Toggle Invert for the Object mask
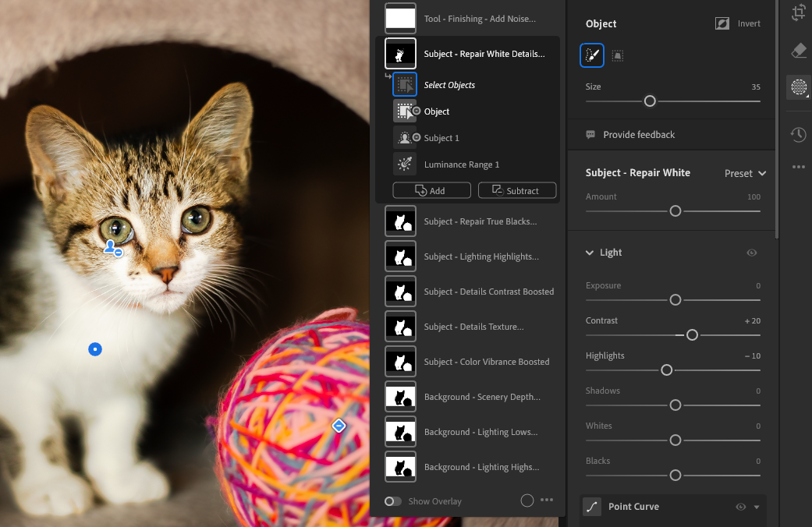Image resolution: width=812 pixels, height=527 pixels. 738,23
